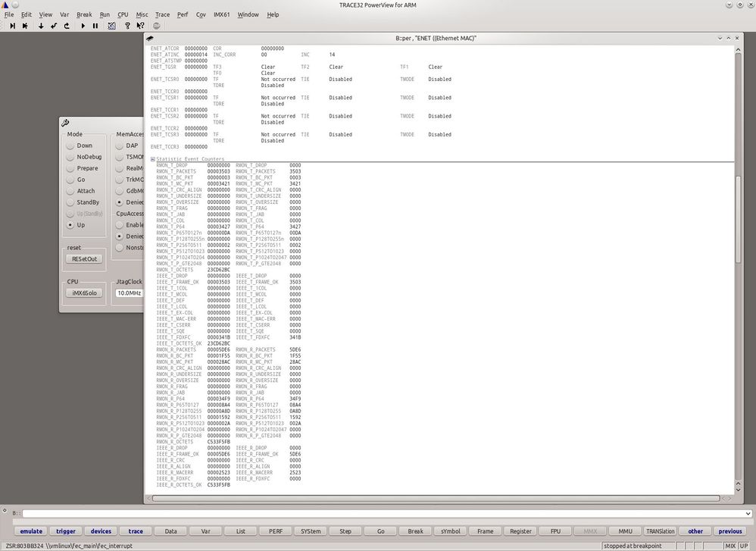Click the context help pointer icon
The width and height of the screenshot is (756, 551).
140,26
